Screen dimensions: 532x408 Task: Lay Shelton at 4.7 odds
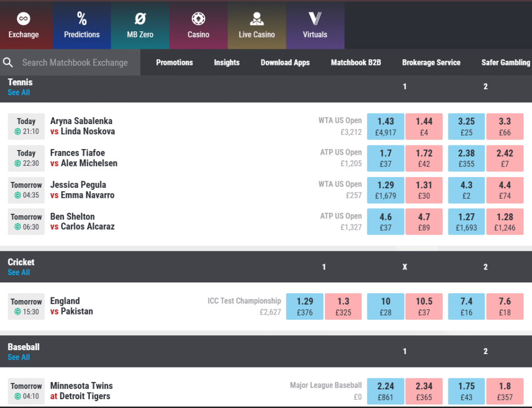coord(424,222)
